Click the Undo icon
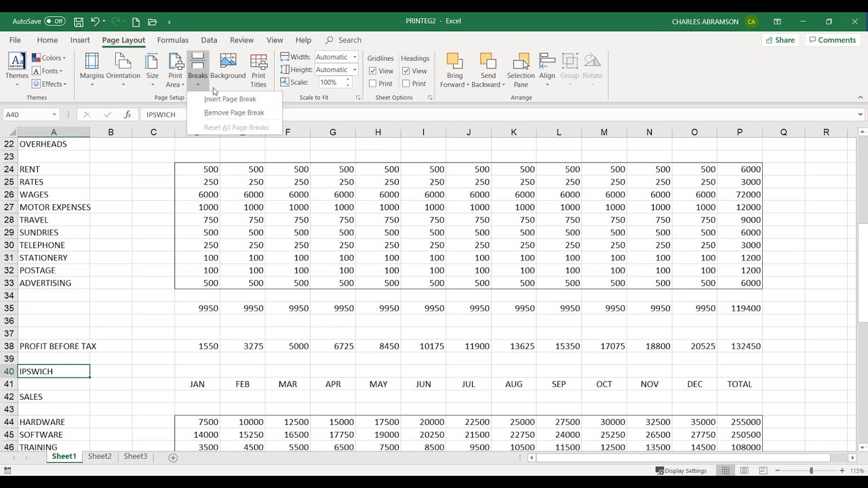 [x=96, y=22]
